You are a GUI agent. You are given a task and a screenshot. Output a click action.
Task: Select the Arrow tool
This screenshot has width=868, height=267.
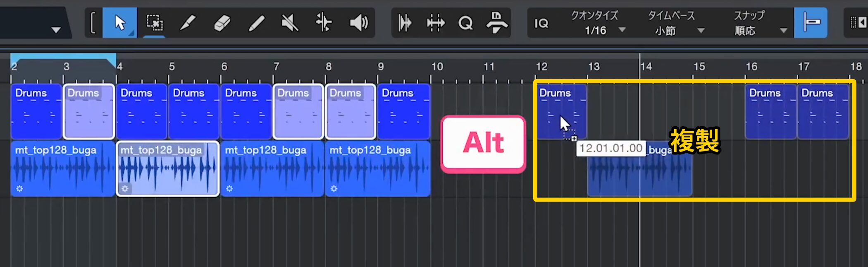click(x=119, y=23)
